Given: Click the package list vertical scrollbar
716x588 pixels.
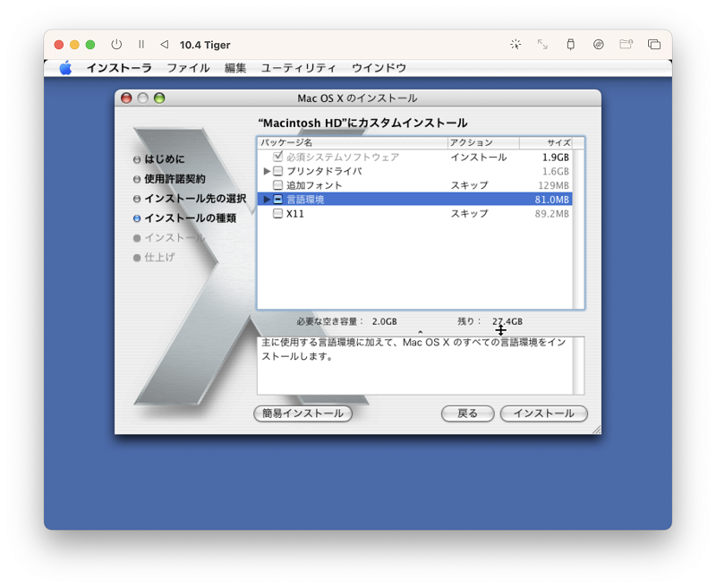Looking at the screenshot, I should tap(578, 229).
